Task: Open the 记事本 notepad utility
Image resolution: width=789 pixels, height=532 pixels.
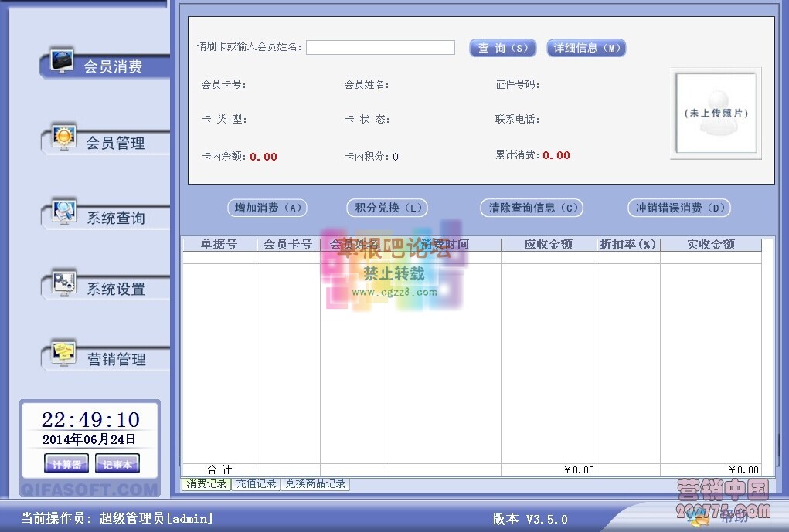Action: tap(117, 464)
